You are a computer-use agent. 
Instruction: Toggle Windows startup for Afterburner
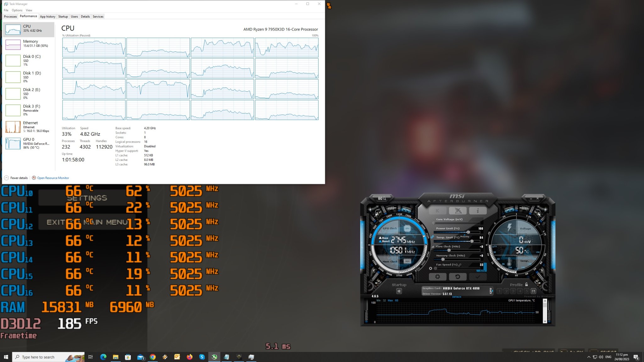click(x=399, y=291)
